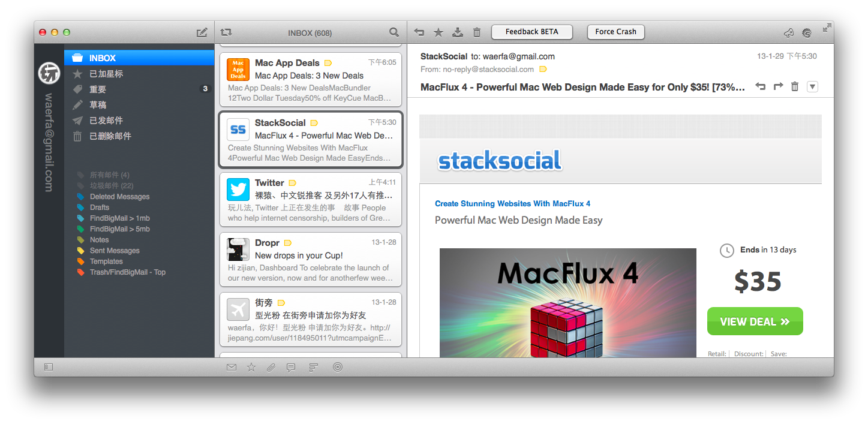Filter unread mail with the envelope icon
The width and height of the screenshot is (868, 424).
pos(232,367)
